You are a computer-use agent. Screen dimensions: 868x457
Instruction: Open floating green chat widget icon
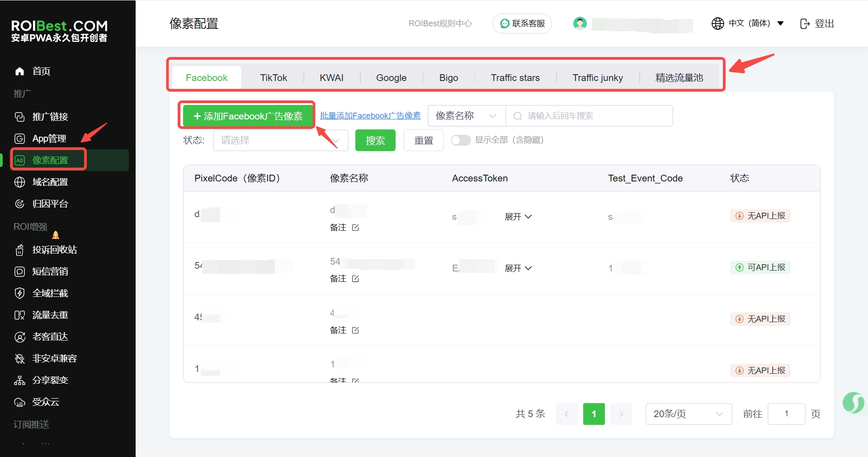(853, 402)
